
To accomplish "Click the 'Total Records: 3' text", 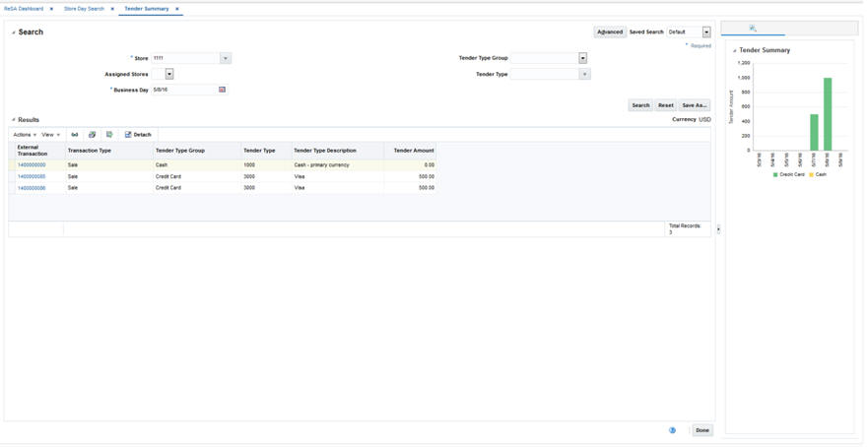I will [685, 229].
